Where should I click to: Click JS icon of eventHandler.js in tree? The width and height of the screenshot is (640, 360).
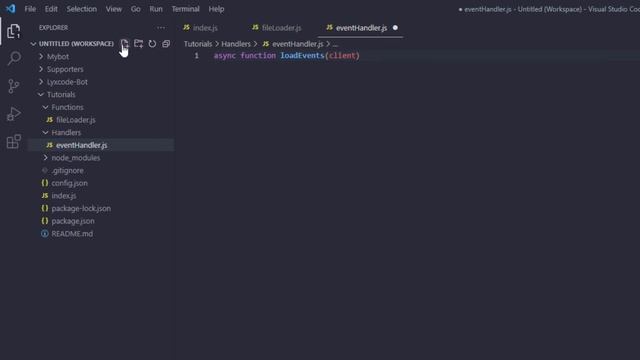(49, 145)
